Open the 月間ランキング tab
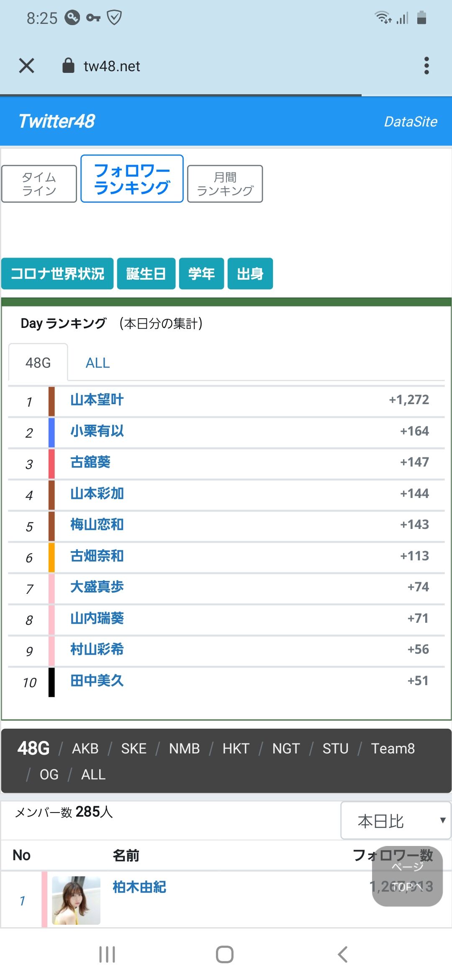The image size is (452, 980). click(225, 184)
